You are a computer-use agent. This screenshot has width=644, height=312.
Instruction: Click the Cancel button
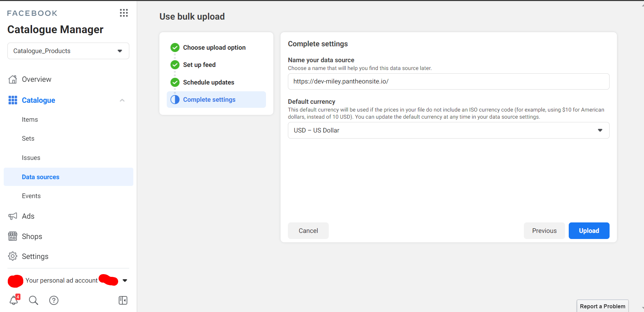[x=308, y=231]
